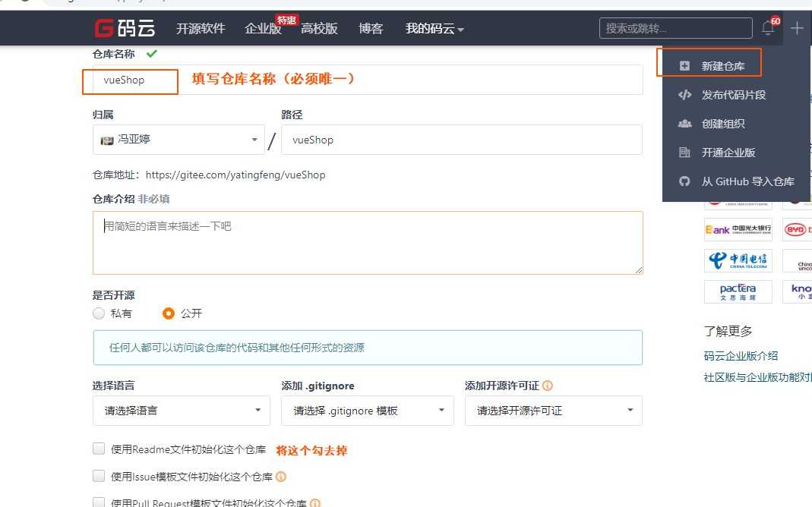Open the 归属 owner dropdown
812x507 pixels.
tap(178, 140)
